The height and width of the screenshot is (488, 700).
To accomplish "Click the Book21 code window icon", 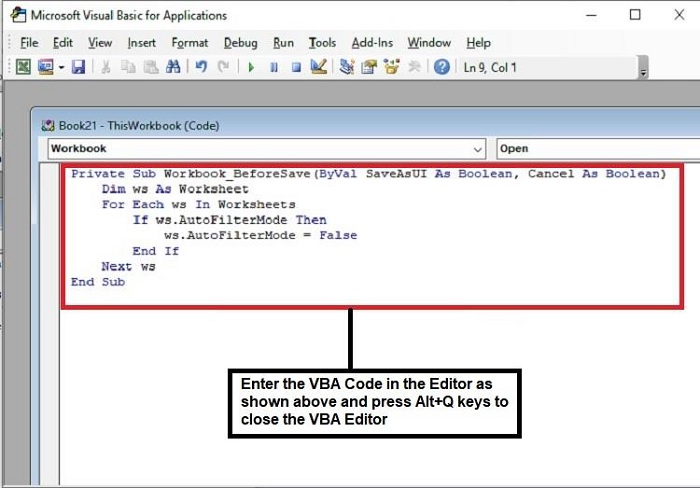I will click(48, 126).
